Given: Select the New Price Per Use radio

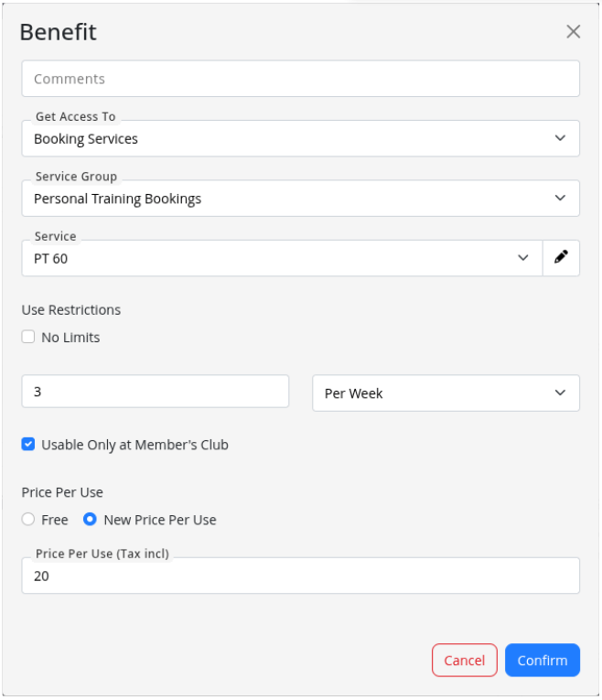Looking at the screenshot, I should point(91,520).
